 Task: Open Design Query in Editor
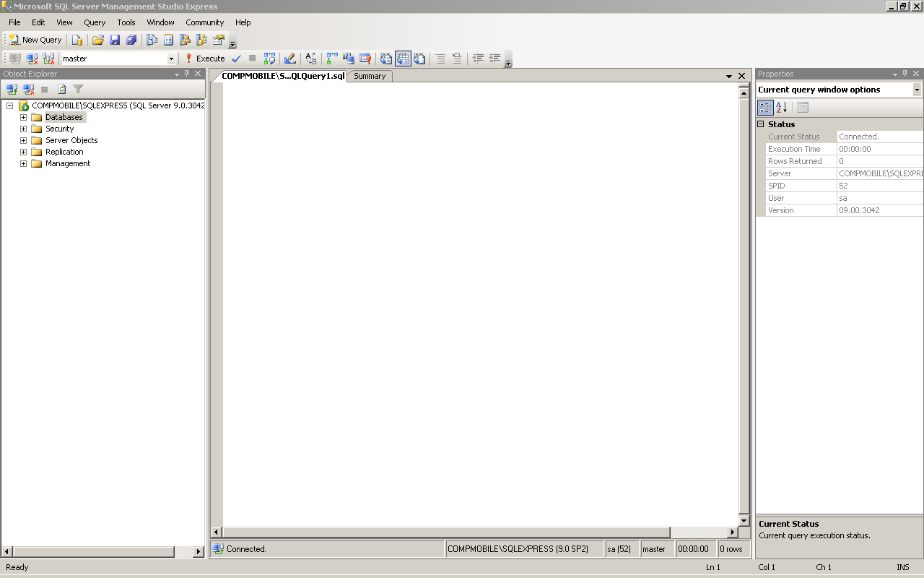[290, 59]
